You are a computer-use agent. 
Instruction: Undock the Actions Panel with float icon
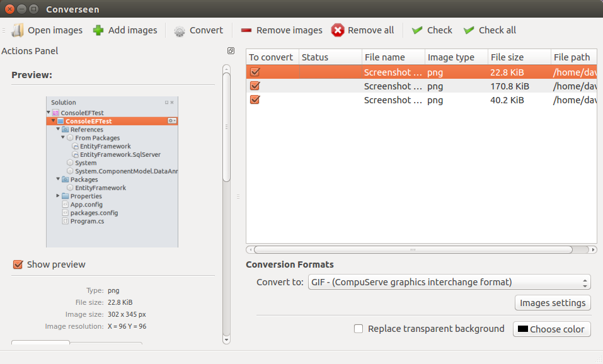231,51
